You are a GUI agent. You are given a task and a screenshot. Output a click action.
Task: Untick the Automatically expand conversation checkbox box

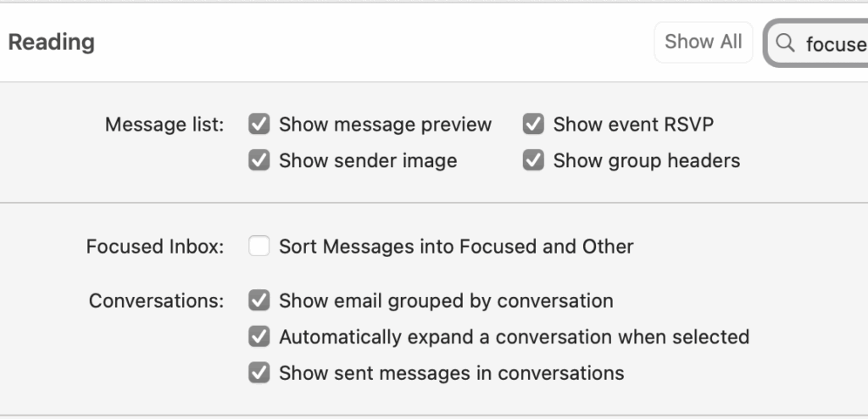tap(259, 337)
